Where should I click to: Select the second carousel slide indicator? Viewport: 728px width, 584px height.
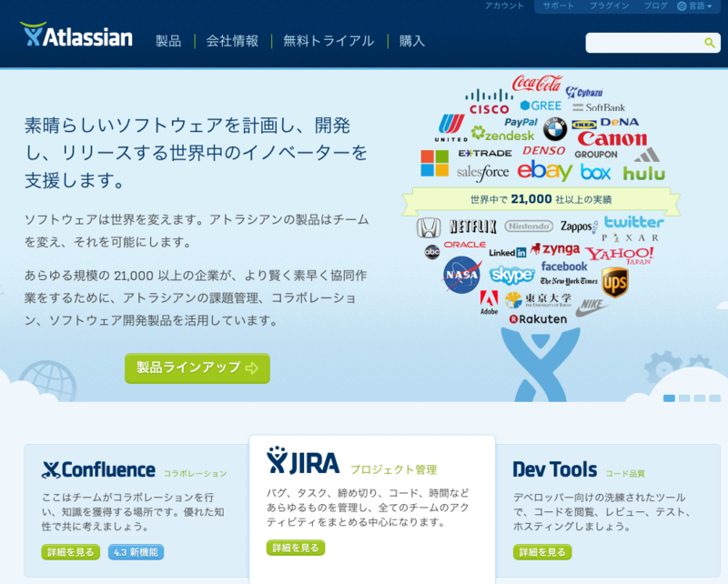(684, 398)
